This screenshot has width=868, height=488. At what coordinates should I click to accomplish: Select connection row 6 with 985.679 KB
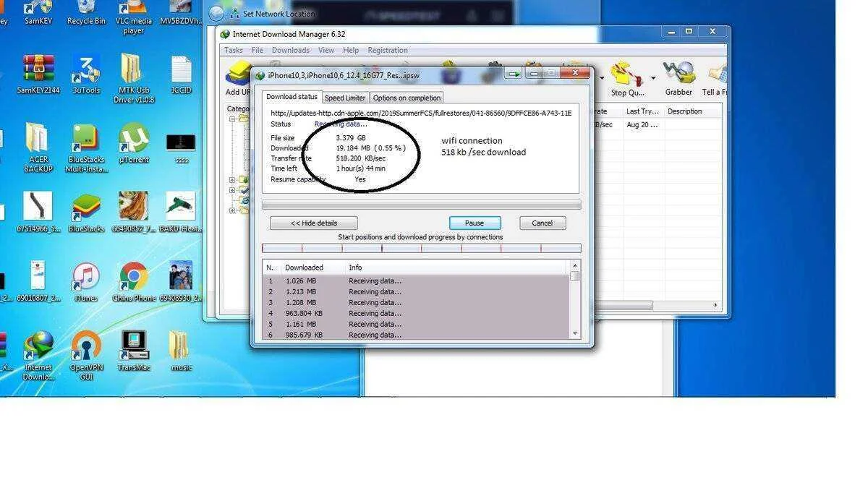click(x=416, y=335)
